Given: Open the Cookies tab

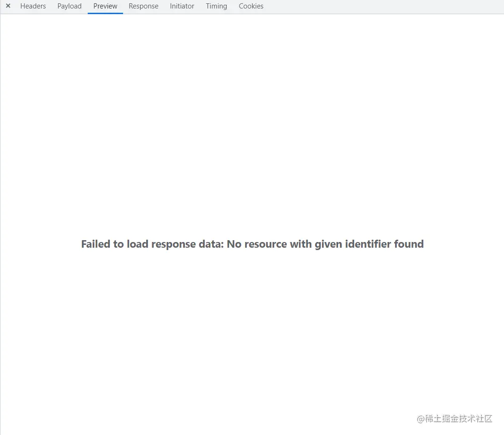Looking at the screenshot, I should tap(251, 6).
